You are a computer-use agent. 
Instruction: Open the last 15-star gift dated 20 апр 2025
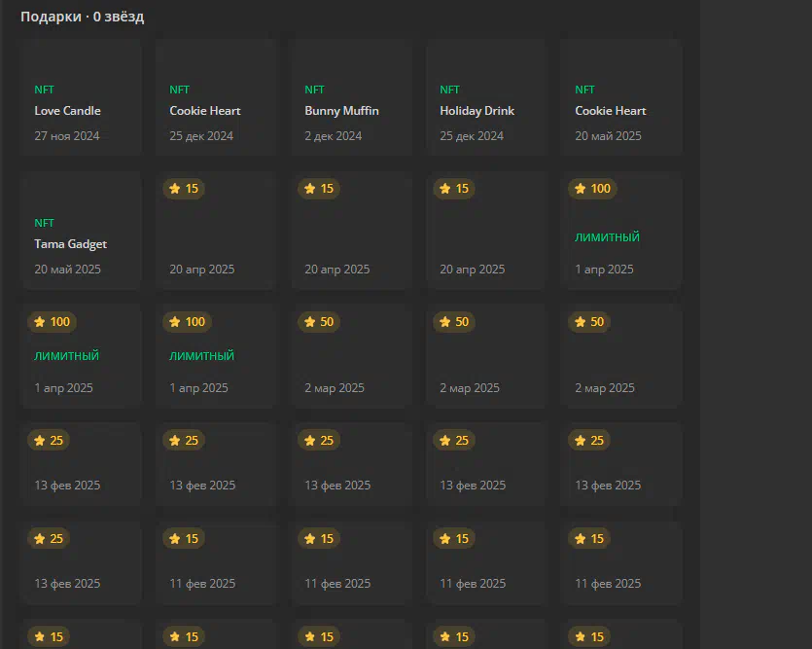pyautogui.click(x=487, y=231)
